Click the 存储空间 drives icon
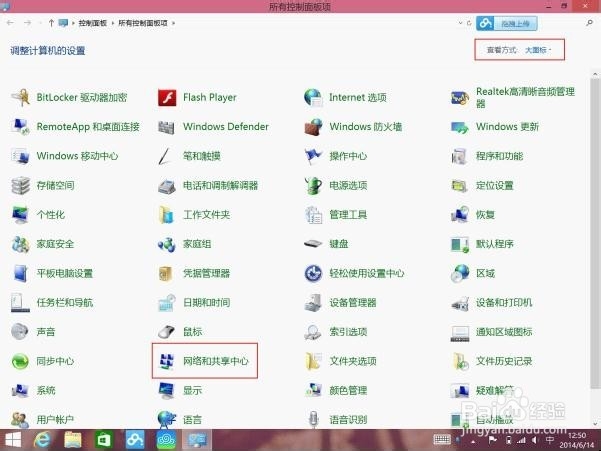This screenshot has width=601, height=451. 20,185
